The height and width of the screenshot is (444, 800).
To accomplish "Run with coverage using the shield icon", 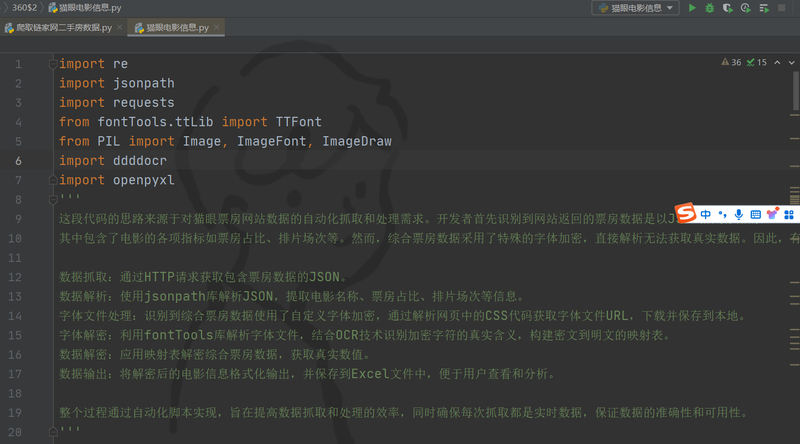I will [x=727, y=8].
